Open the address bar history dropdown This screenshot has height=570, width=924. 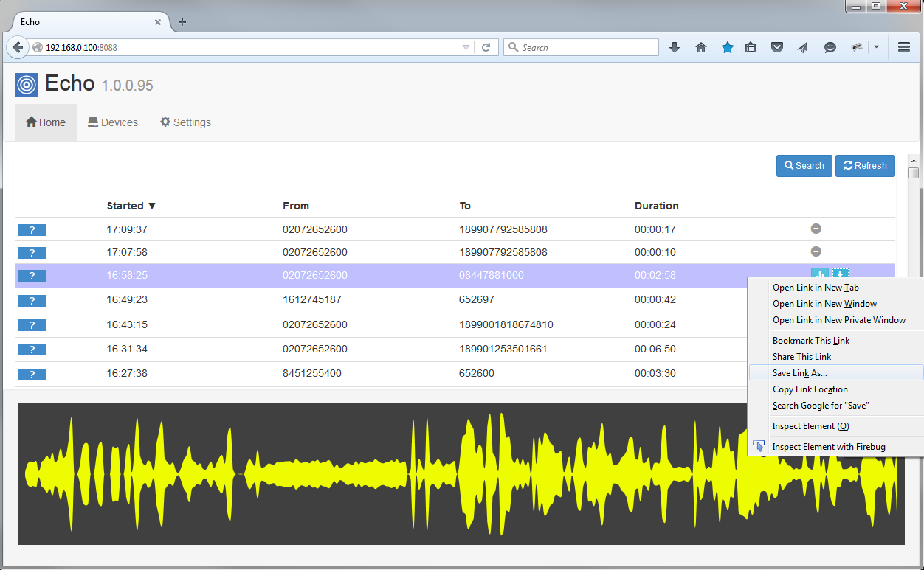pos(466,47)
